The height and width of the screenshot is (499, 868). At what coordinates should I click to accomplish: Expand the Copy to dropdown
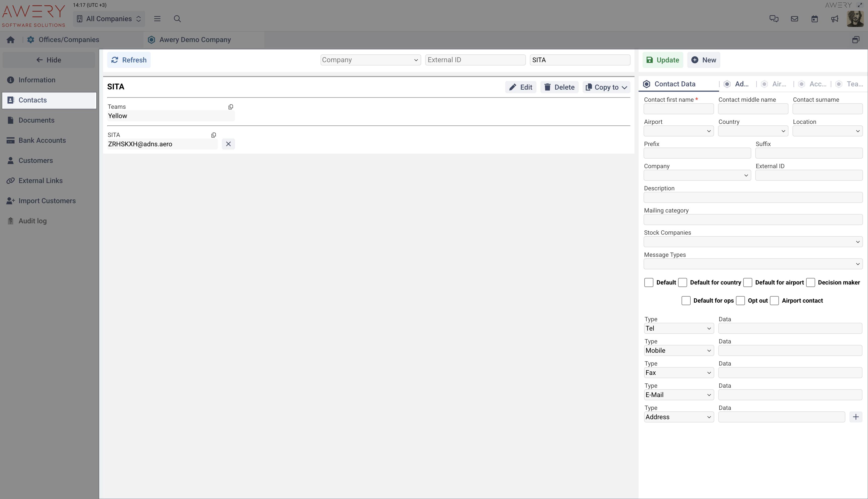coord(606,87)
